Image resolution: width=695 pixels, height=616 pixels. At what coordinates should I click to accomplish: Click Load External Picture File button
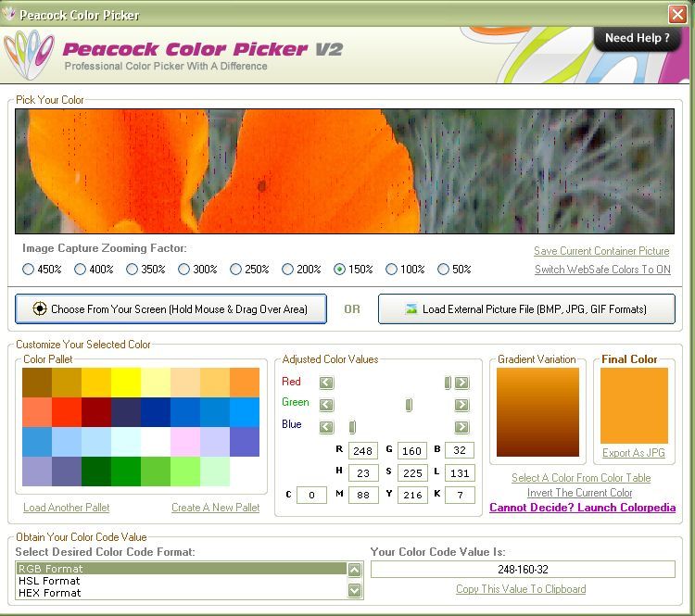click(x=526, y=308)
